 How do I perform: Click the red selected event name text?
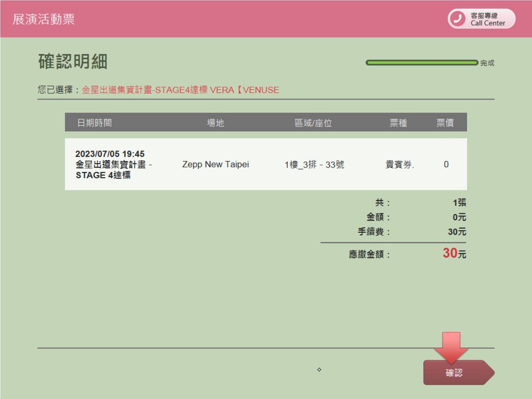coord(180,90)
